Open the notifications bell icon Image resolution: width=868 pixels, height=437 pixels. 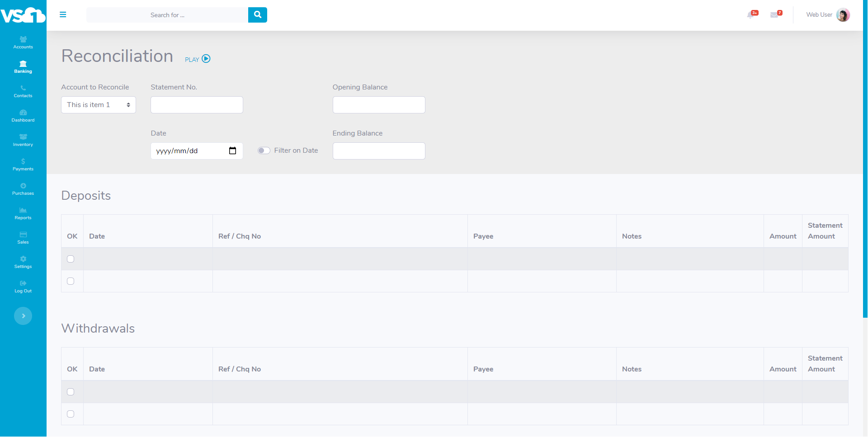[751, 15]
